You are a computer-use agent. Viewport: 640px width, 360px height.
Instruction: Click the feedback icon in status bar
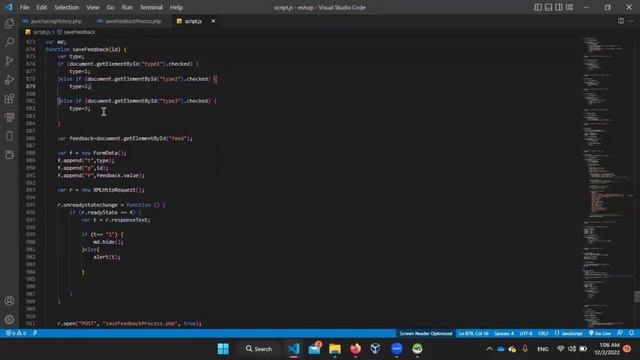coord(620,333)
